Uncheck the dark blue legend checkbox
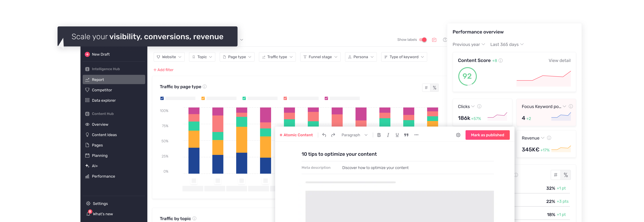This screenshot has width=644, height=222. 162,98
